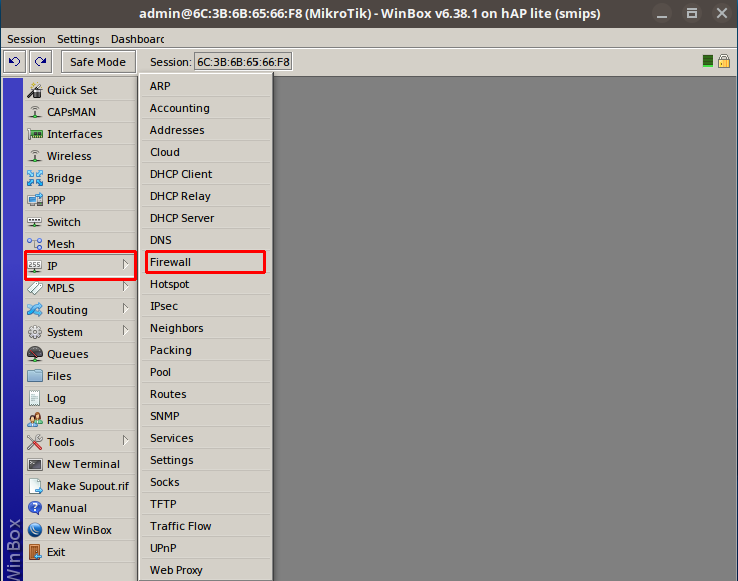Image resolution: width=738 pixels, height=581 pixels.
Task: Choose Settings in the IP submenu
Action: (x=206, y=460)
